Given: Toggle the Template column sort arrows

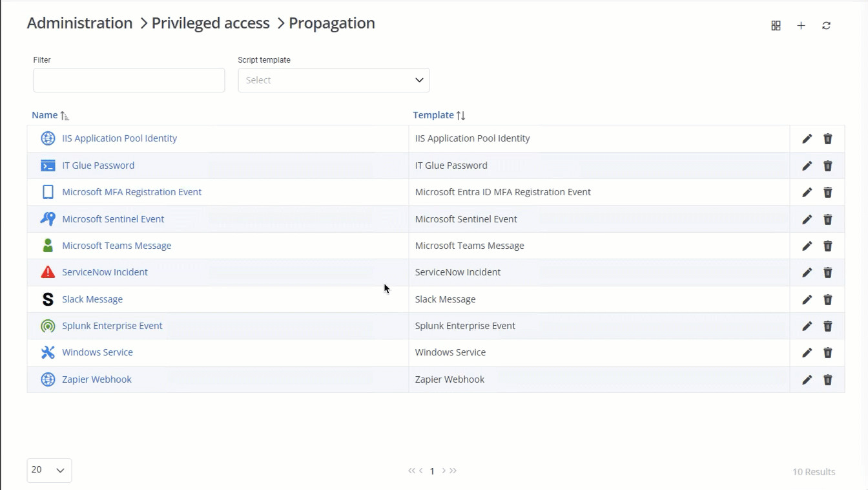Looking at the screenshot, I should tap(461, 114).
